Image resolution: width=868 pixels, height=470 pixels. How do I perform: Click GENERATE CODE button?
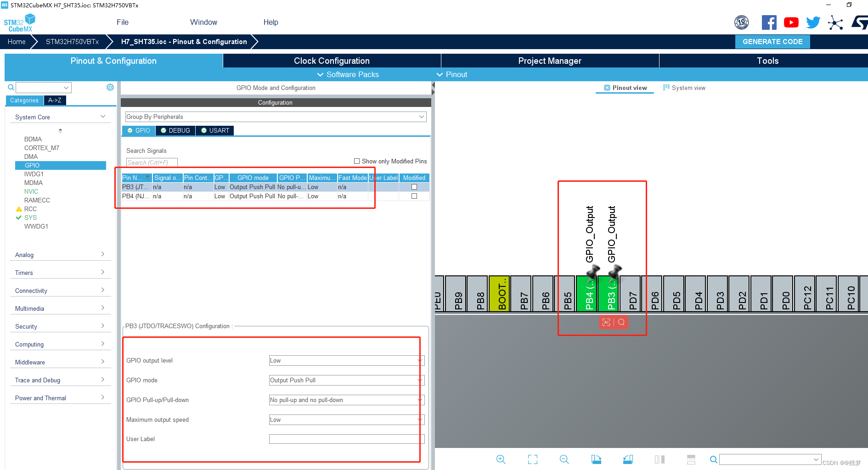tap(772, 42)
